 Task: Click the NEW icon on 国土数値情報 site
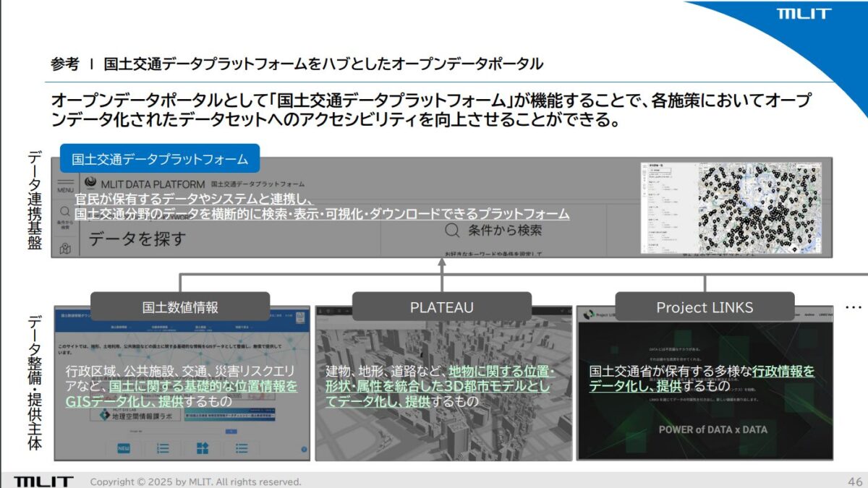124,448
